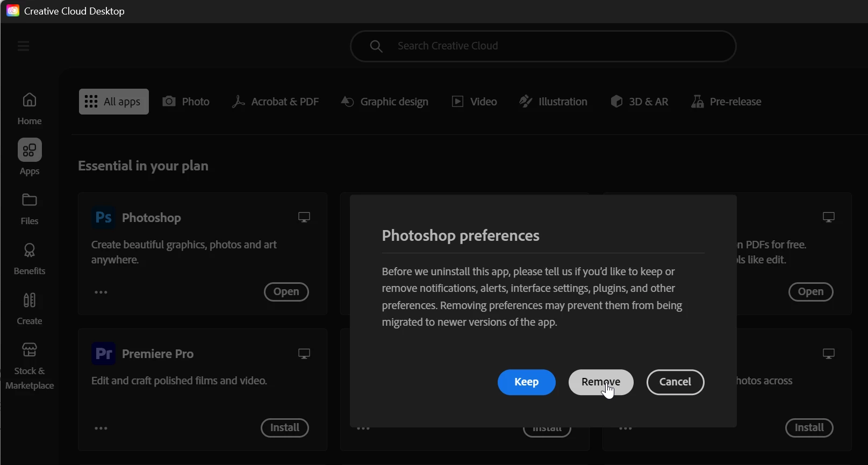The width and height of the screenshot is (868, 465).
Task: Select the All apps tab
Action: [x=114, y=102]
